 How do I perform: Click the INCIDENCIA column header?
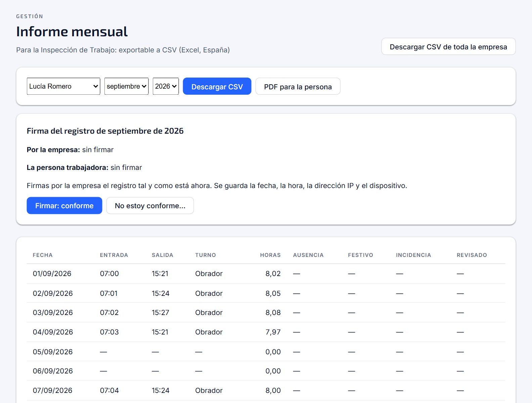[x=413, y=255]
